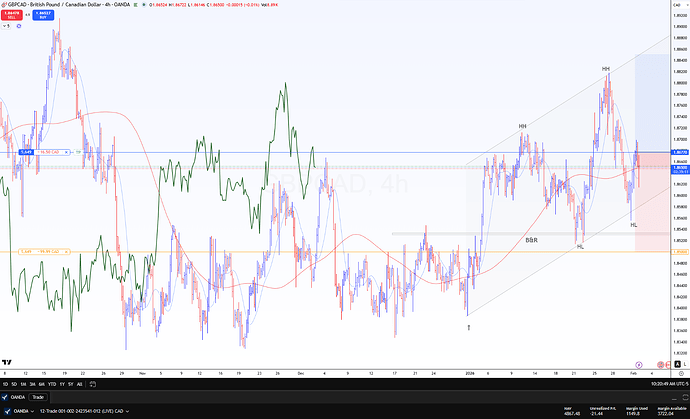Screen dimensions: 690x419
Task: Click the round data-mode indicator left of the O price
Action: 144,5
